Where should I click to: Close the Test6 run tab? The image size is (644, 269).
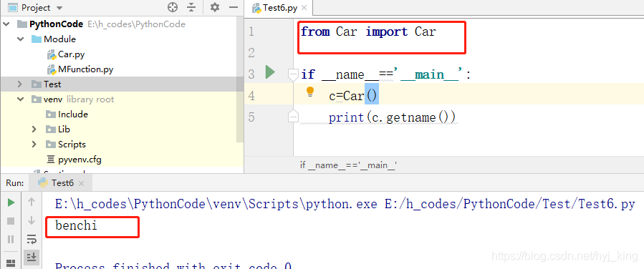(81, 183)
